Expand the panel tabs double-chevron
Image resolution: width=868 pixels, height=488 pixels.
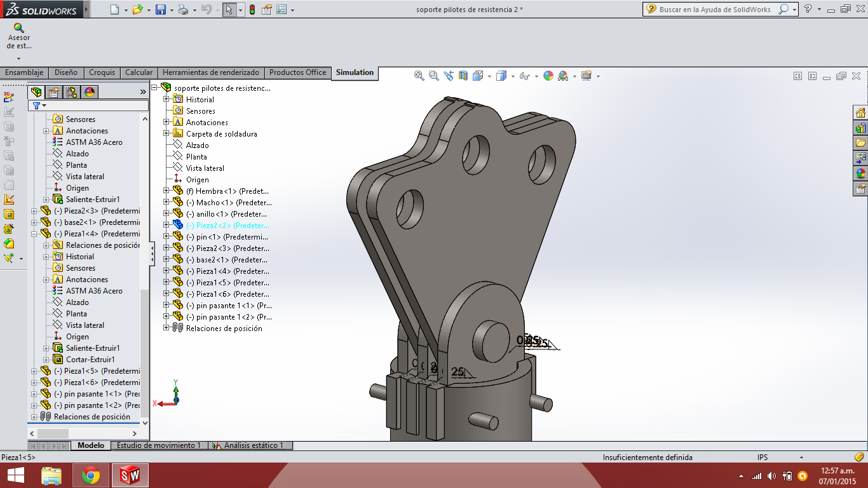point(143,91)
